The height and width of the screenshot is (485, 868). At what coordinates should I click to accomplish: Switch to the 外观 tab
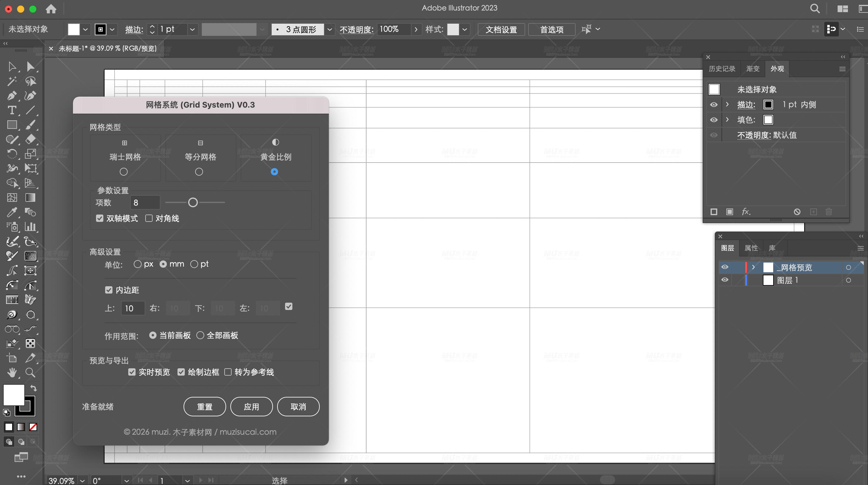(x=777, y=69)
